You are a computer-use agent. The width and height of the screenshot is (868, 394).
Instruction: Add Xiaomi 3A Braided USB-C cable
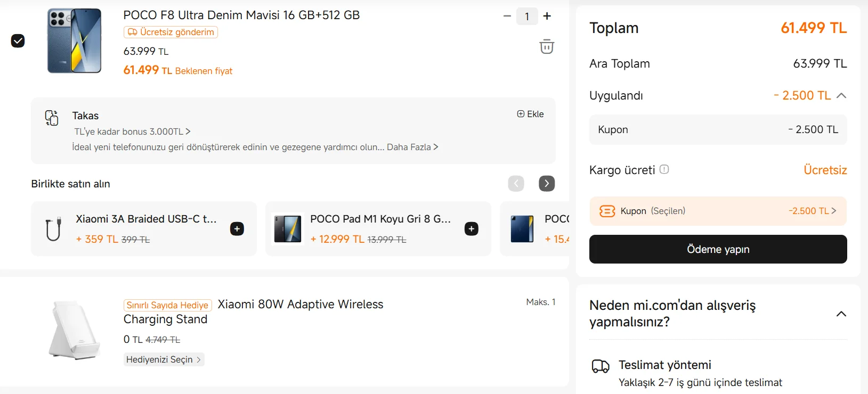[x=237, y=229]
